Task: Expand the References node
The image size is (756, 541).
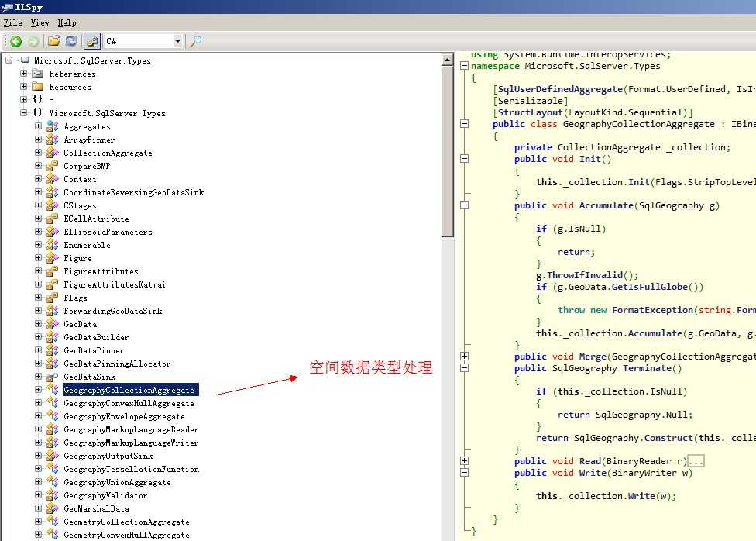Action: pos(23,74)
